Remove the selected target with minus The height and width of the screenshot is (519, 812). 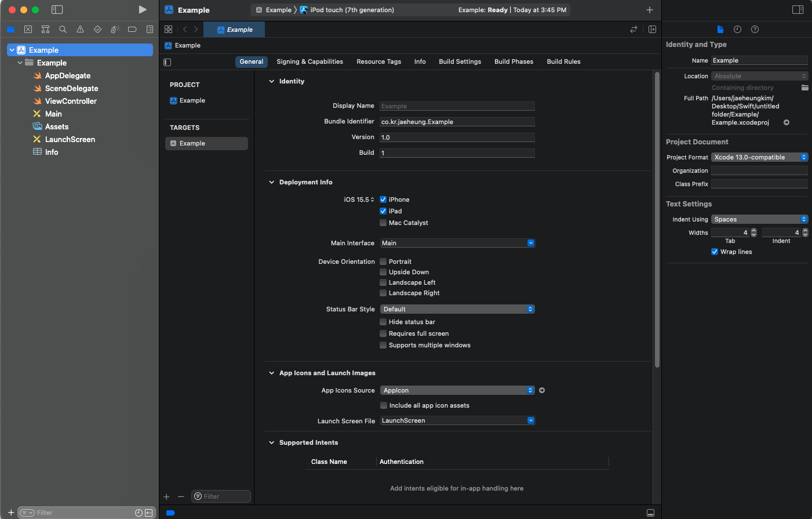[181, 496]
